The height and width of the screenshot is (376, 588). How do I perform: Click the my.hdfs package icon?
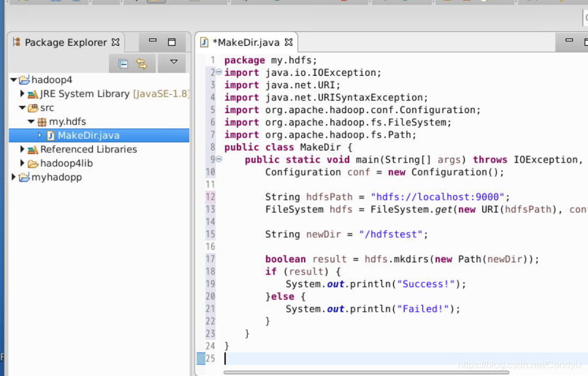pos(42,122)
